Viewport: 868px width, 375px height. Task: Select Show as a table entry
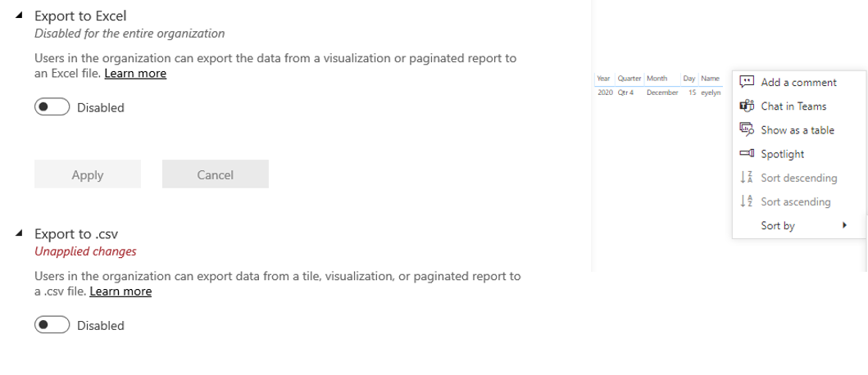point(799,129)
